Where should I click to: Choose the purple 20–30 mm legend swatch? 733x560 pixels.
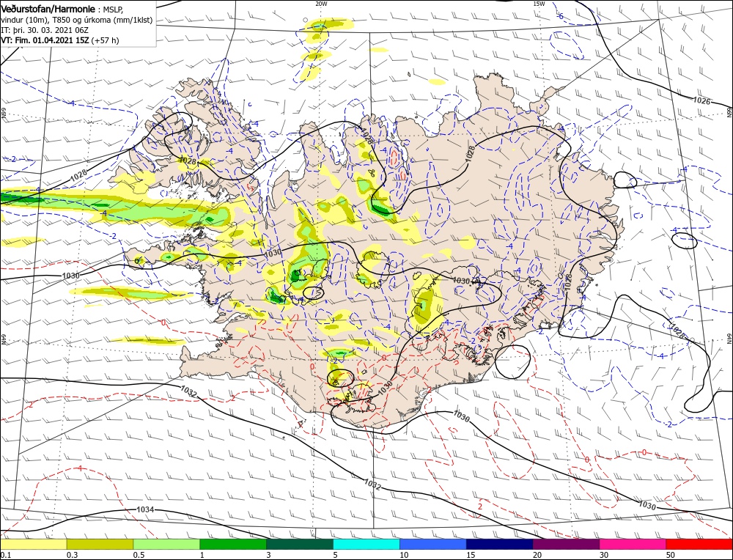[566, 544]
